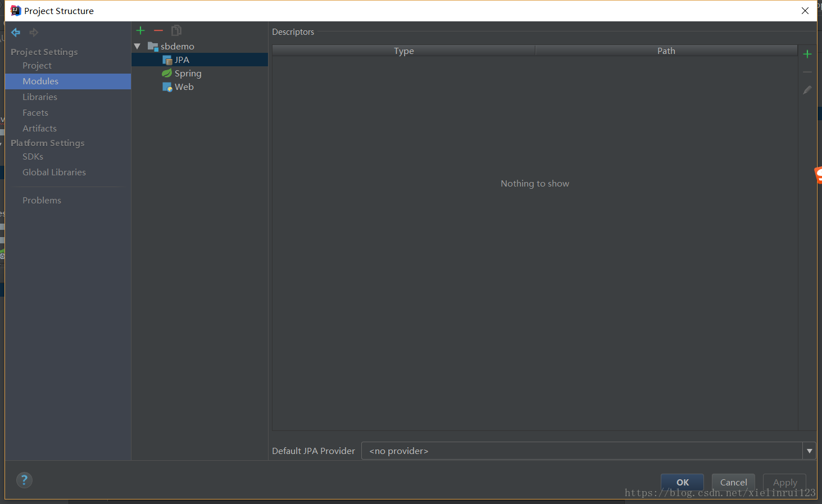Click the forward navigation arrow
The width and height of the screenshot is (822, 504).
pyautogui.click(x=34, y=33)
